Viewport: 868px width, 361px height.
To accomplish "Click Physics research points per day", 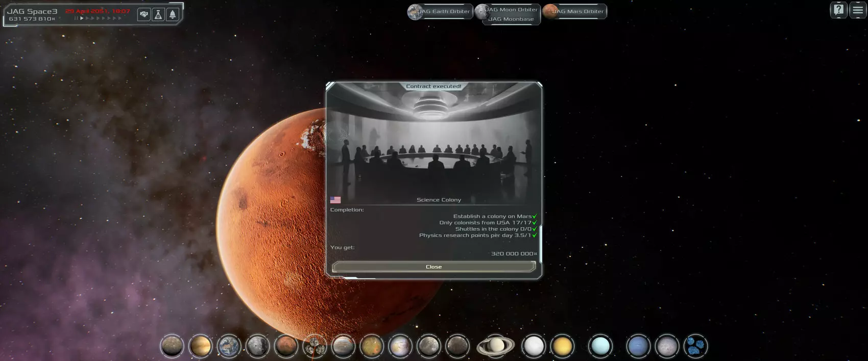I will click(x=475, y=236).
